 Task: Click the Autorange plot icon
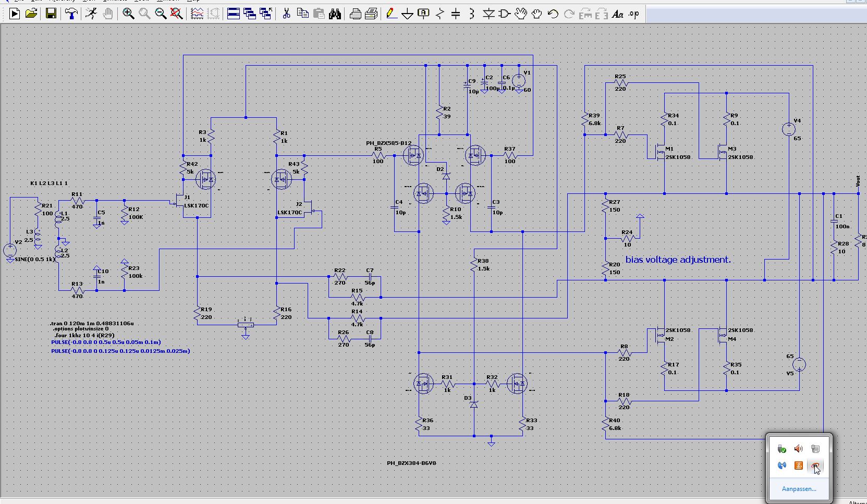[x=197, y=14]
